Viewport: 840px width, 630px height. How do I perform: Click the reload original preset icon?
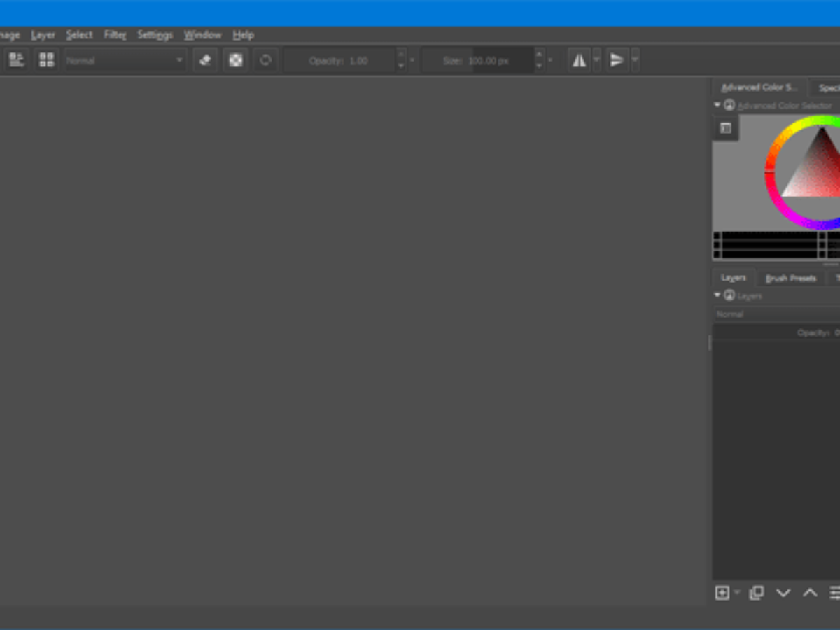(x=265, y=60)
